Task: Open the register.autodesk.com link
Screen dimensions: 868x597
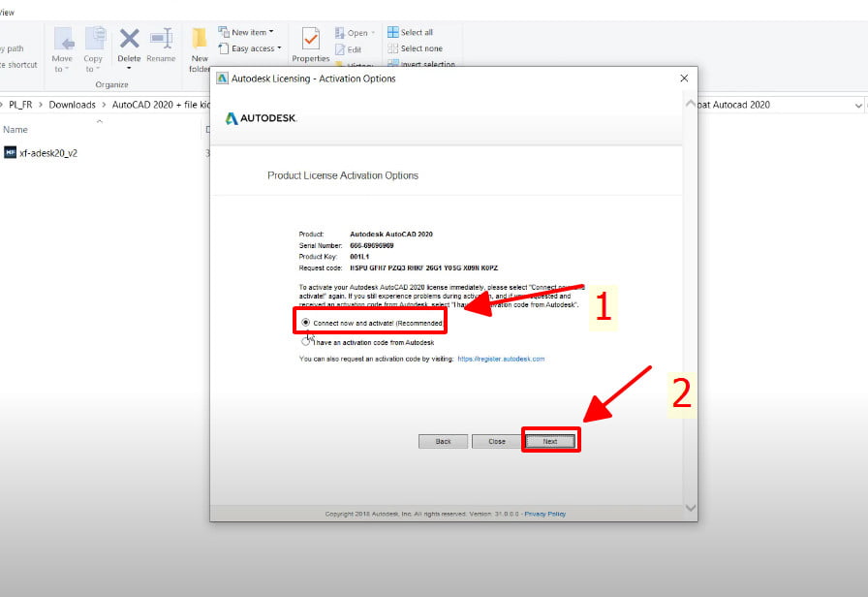Action: 501,359
